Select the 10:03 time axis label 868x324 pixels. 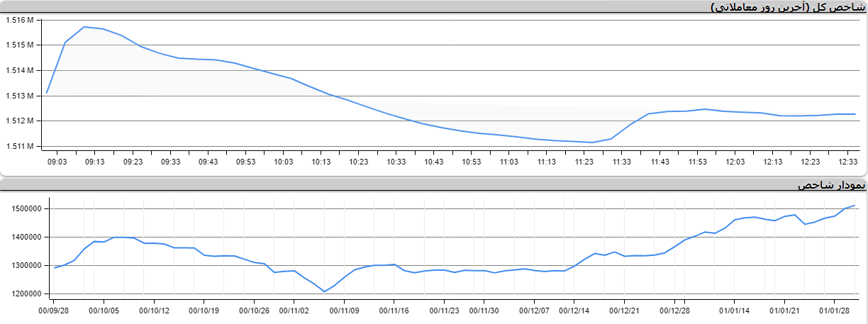pos(283,162)
